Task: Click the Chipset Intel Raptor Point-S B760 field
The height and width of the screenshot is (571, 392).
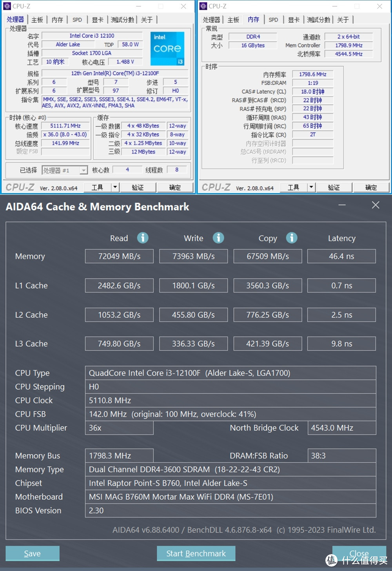Action: point(230,483)
